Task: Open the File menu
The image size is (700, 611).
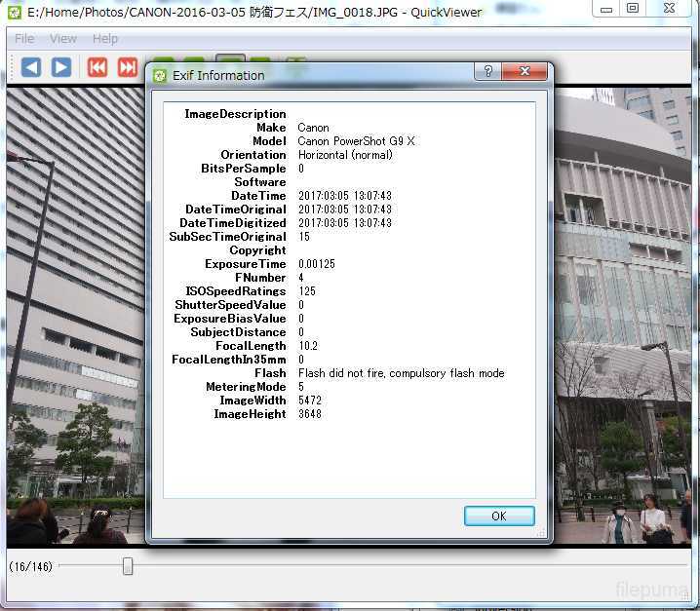Action: [24, 39]
